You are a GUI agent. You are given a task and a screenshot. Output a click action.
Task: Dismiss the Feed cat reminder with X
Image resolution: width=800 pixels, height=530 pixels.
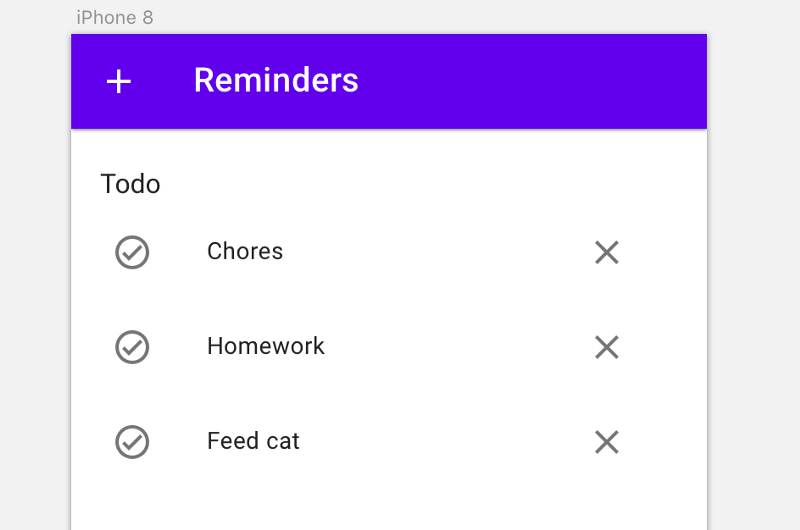[x=607, y=442]
